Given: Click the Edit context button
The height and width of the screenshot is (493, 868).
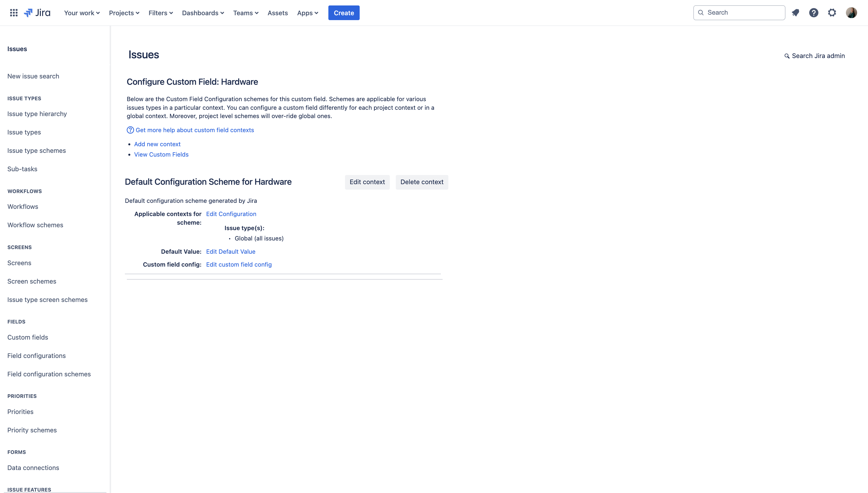Looking at the screenshot, I should click(x=367, y=182).
